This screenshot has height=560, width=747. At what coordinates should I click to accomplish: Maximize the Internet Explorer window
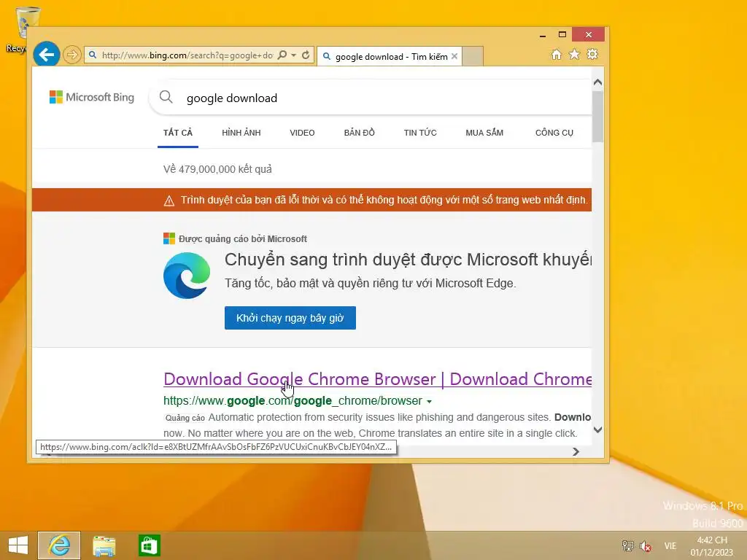562,34
